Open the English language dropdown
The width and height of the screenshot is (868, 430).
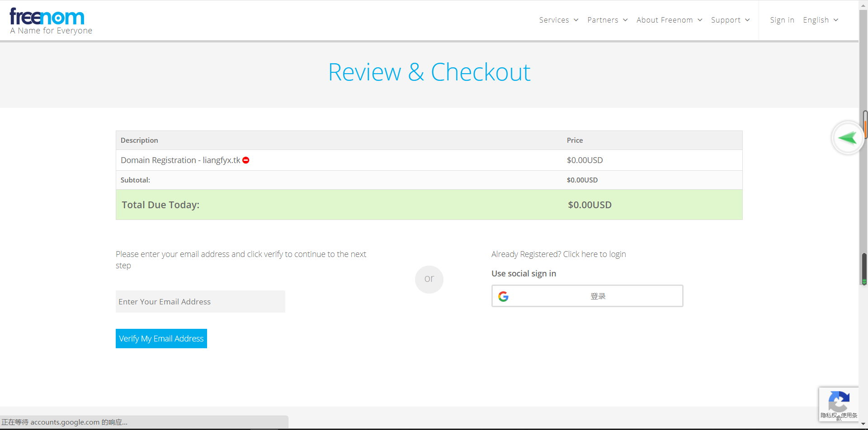click(820, 20)
